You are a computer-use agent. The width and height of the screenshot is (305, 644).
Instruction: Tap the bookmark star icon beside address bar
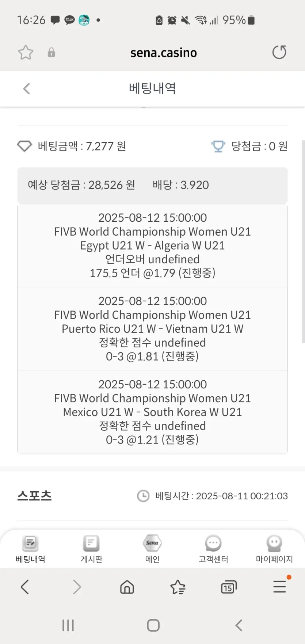pyautogui.click(x=26, y=53)
